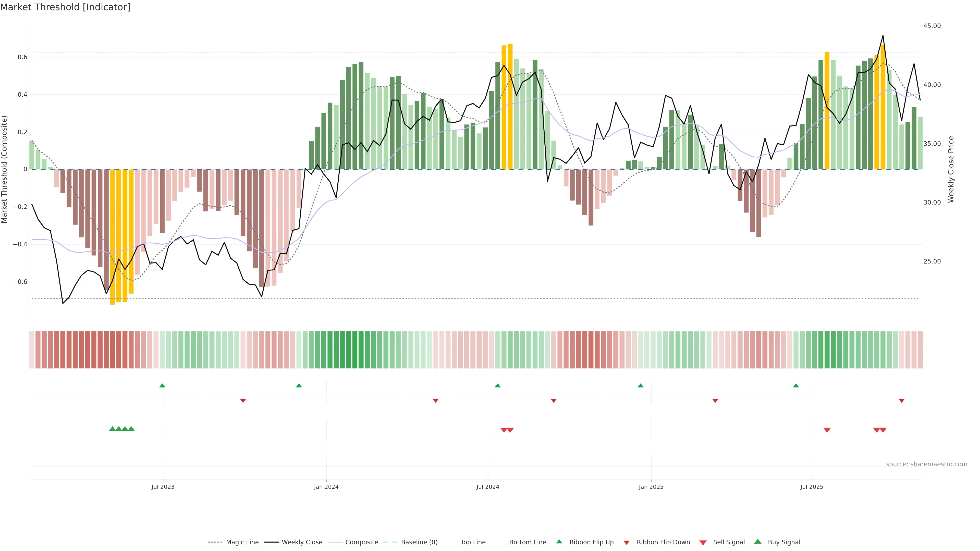980x551 pixels.
Task: Click the rightmost Ribbon Flip Down marker
Action: tap(901, 401)
